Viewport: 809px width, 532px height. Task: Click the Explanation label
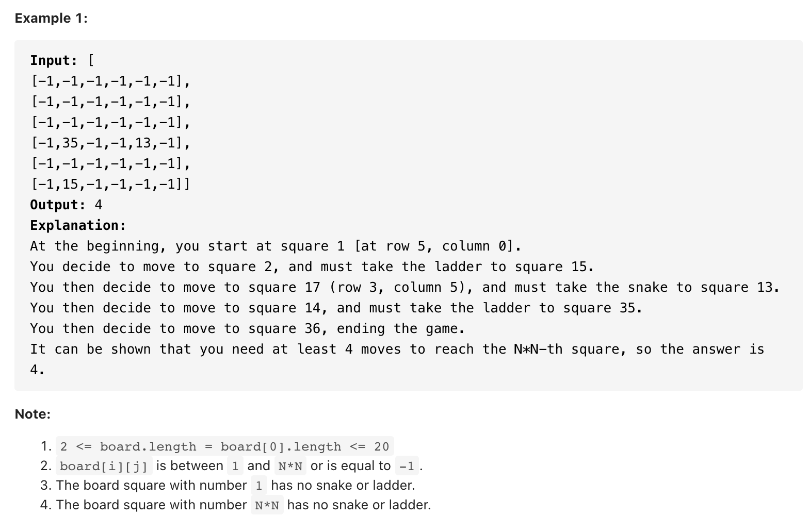[x=78, y=225]
